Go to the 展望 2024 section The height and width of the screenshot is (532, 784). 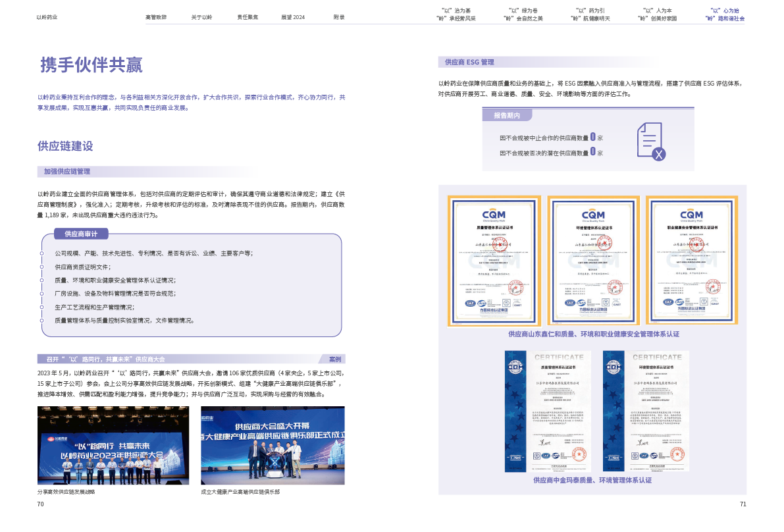(x=293, y=17)
